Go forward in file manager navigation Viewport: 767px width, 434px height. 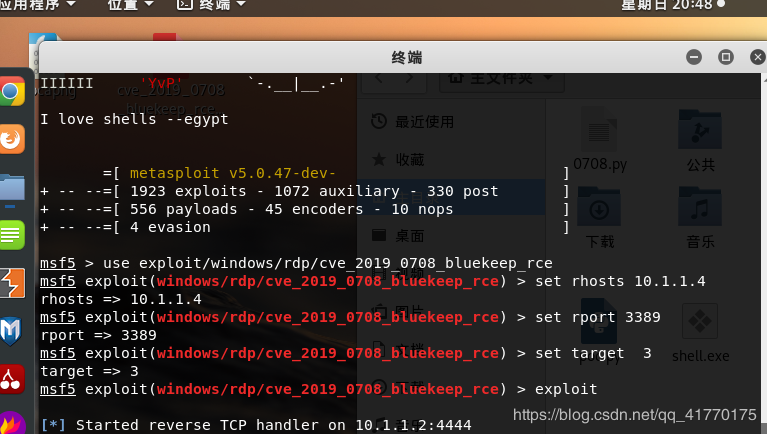(409, 78)
